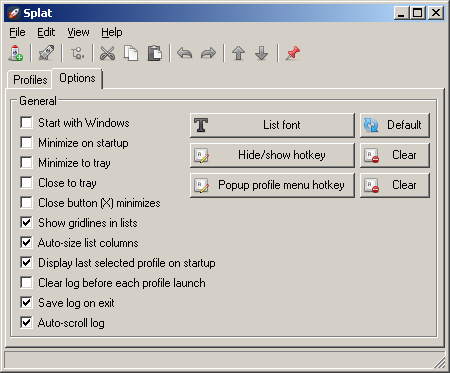The height and width of the screenshot is (373, 450).
Task: Click the window resize grip in corner
Action: 440,363
